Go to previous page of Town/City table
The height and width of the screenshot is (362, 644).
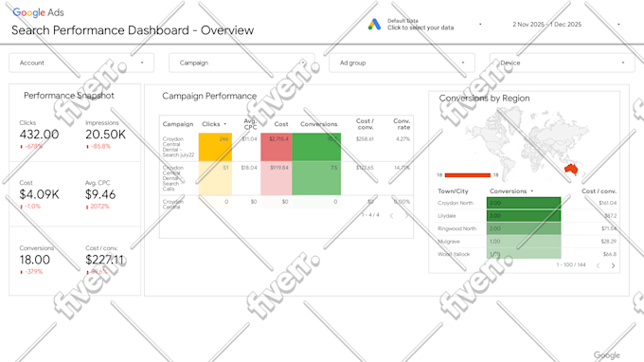click(x=598, y=265)
